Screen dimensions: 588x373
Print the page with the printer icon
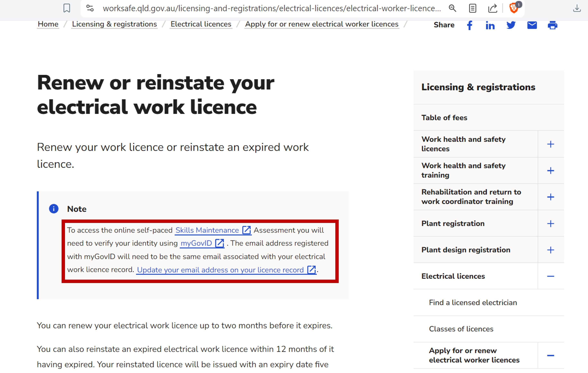click(553, 25)
